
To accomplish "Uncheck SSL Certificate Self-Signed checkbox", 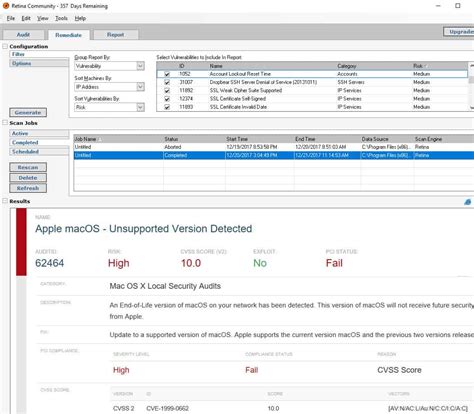I will (x=167, y=99).
